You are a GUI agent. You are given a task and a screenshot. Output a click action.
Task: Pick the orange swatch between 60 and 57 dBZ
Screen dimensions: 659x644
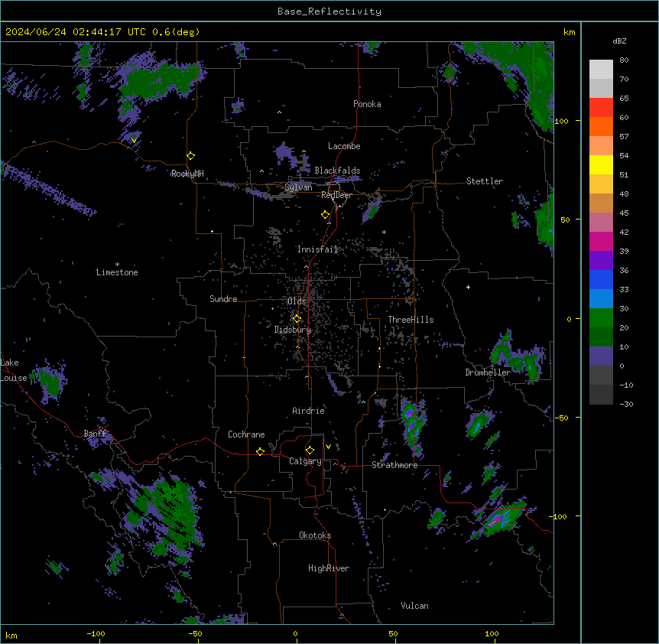click(601, 126)
